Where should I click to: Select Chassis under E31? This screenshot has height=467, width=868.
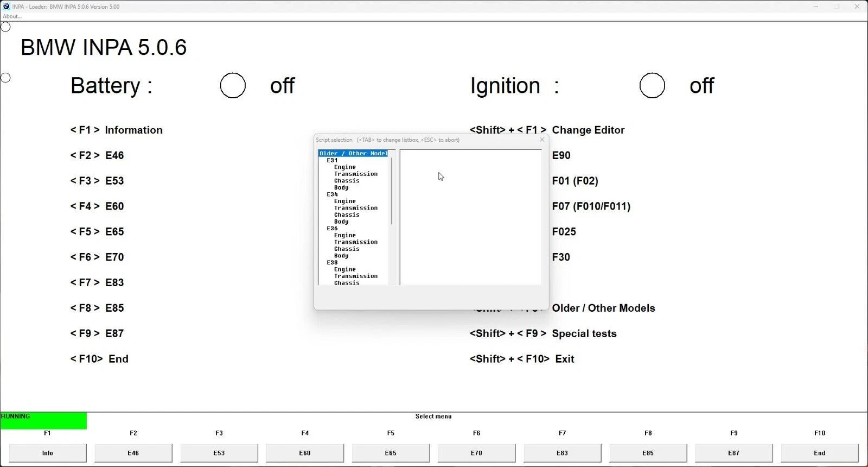click(x=347, y=181)
